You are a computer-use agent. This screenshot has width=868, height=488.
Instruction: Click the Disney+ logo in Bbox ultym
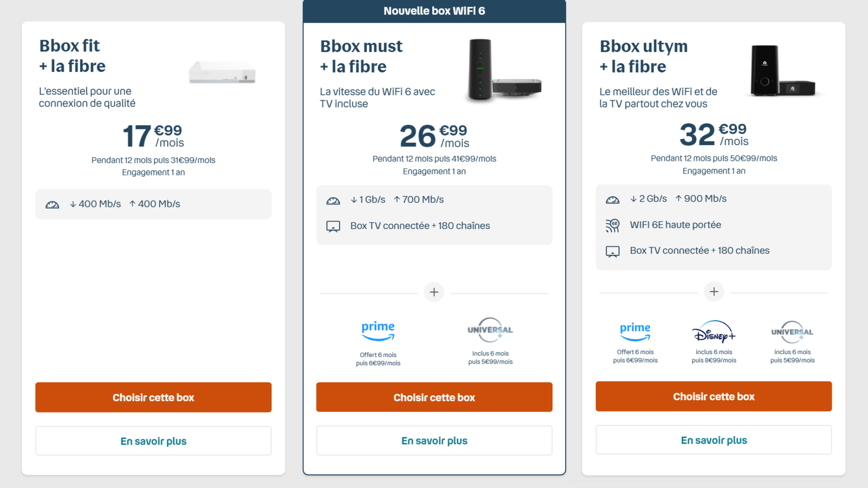[x=714, y=332]
